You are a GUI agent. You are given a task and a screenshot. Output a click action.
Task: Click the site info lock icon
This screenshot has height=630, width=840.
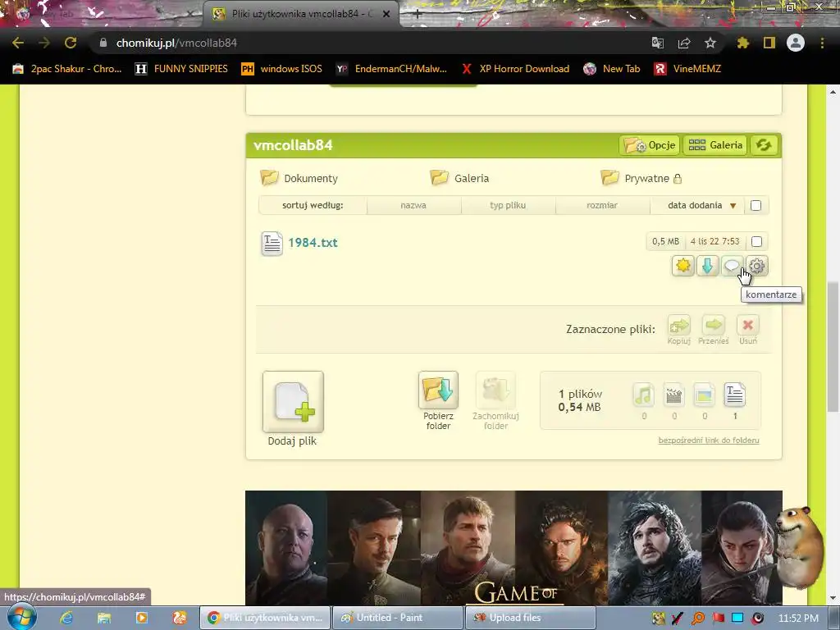pos(103,43)
